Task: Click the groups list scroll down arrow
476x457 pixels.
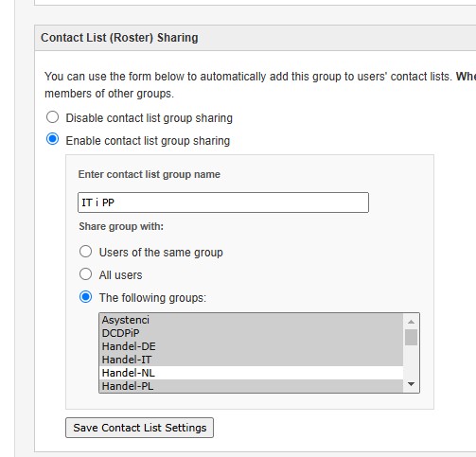Action: tap(411, 384)
